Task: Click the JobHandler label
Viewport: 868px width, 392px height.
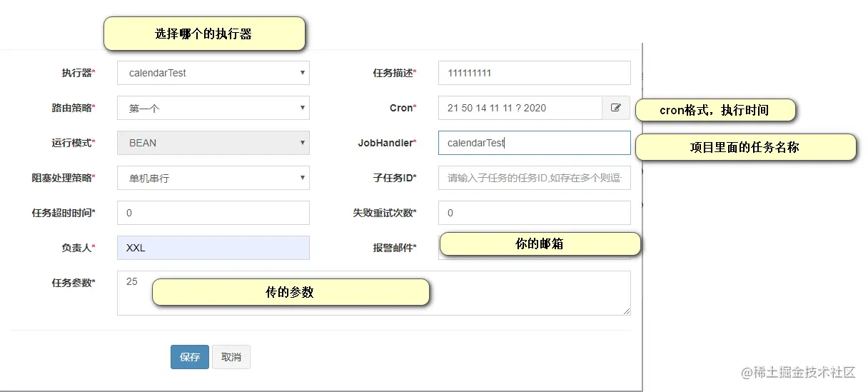Action: (388, 143)
